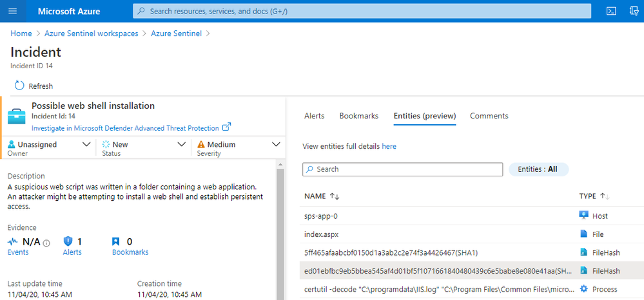Click the magnifier icon in entities Search box

pyautogui.click(x=309, y=169)
